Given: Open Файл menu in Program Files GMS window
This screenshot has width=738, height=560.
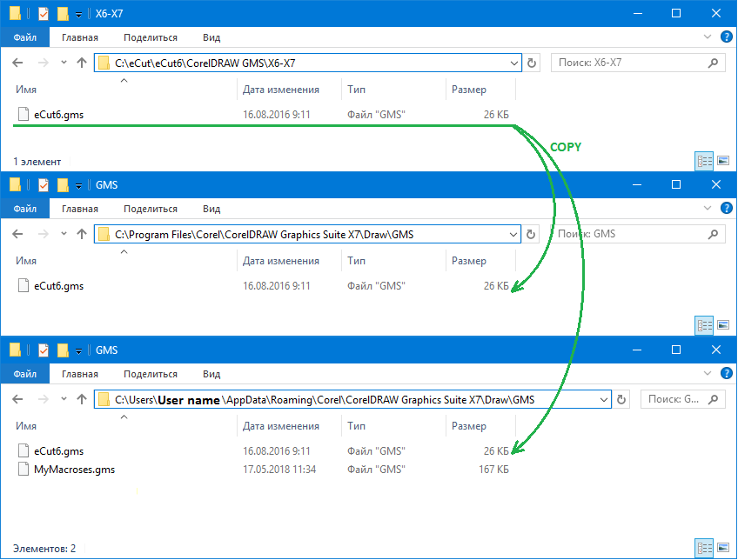Looking at the screenshot, I should 24,209.
